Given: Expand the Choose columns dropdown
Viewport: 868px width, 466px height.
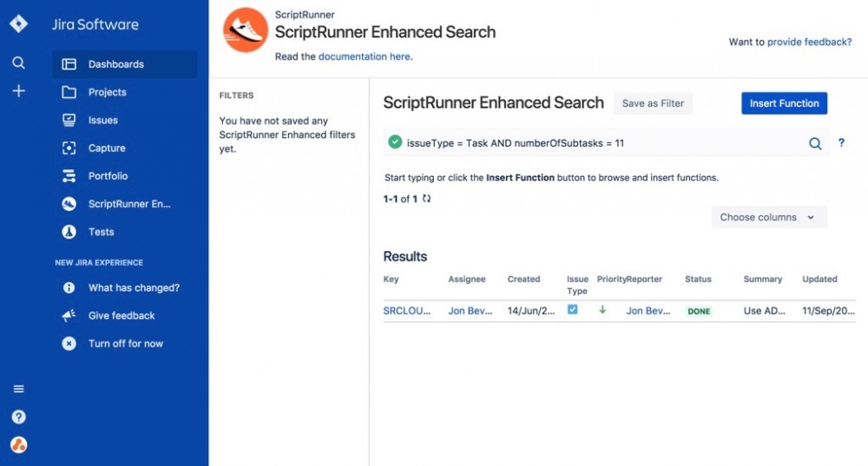Looking at the screenshot, I should (x=768, y=218).
